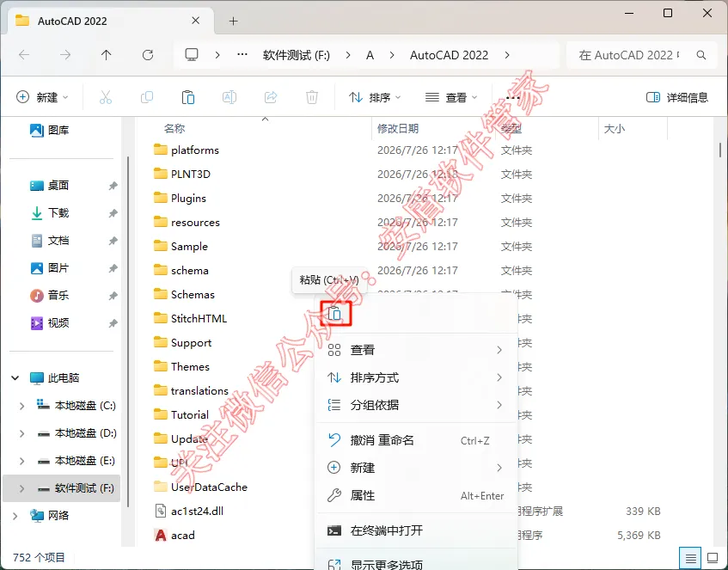Screen dimensions: 728x570
Task: Click the PC monitor icon in address bar
Action: coord(192,55)
